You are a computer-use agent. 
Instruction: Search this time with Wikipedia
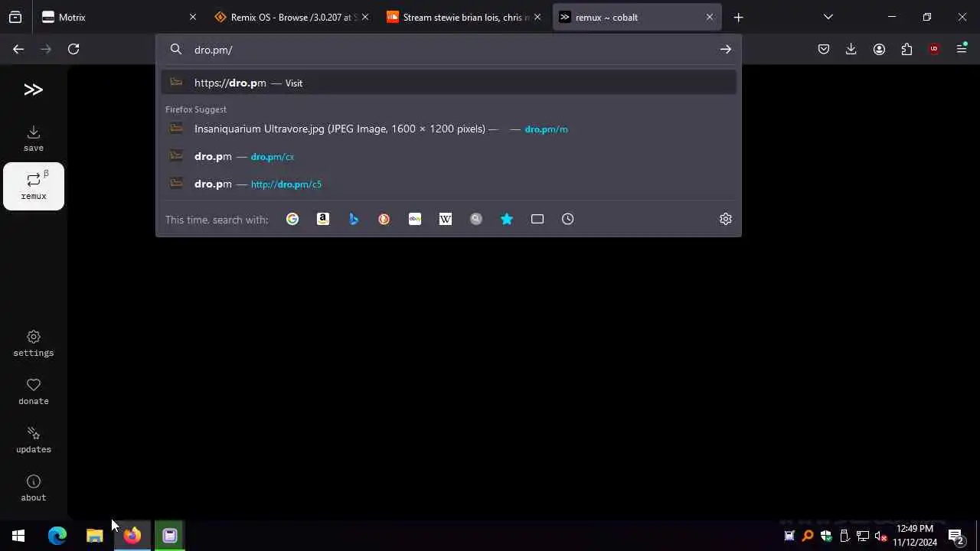coord(446,219)
